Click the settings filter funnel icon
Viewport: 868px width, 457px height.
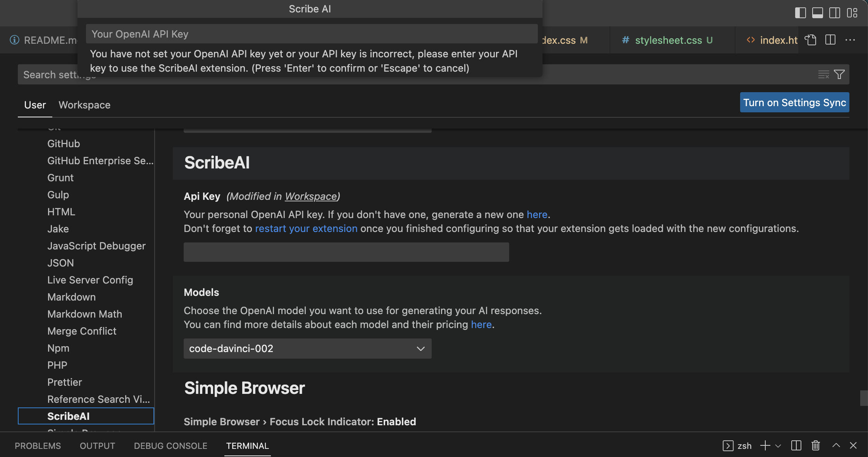839,74
